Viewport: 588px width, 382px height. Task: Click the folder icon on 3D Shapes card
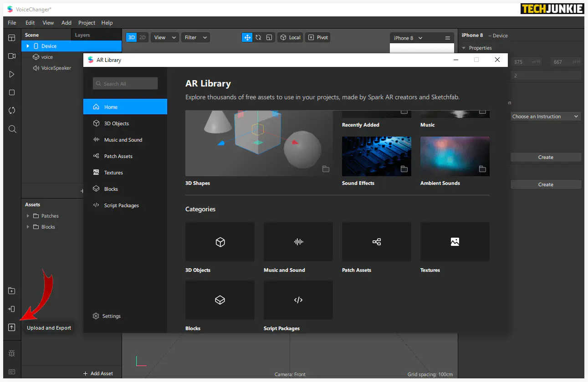[x=326, y=169]
